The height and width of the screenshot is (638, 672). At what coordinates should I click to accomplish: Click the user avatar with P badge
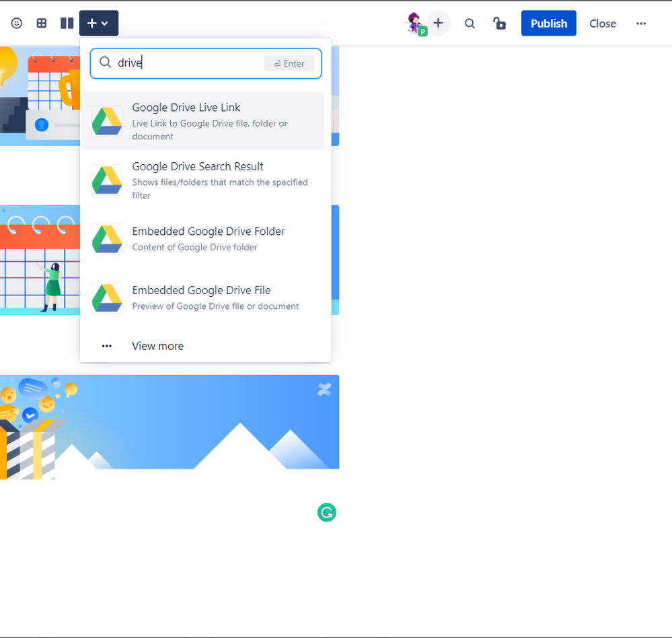click(415, 24)
